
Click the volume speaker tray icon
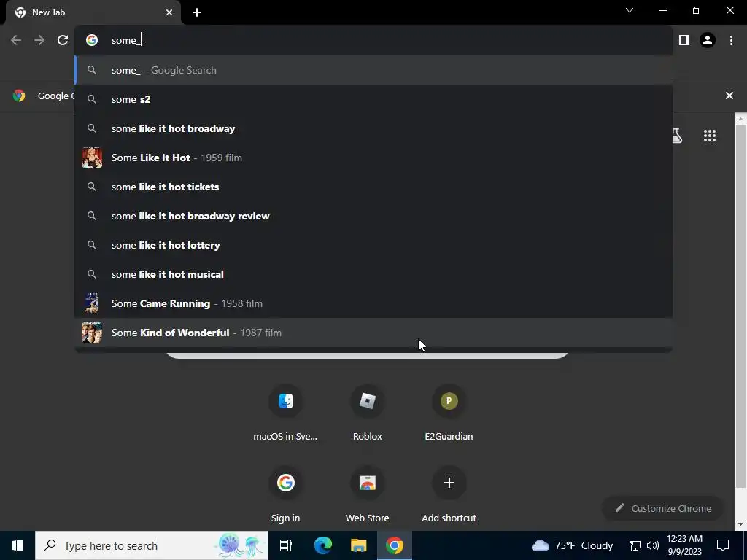[x=653, y=545]
